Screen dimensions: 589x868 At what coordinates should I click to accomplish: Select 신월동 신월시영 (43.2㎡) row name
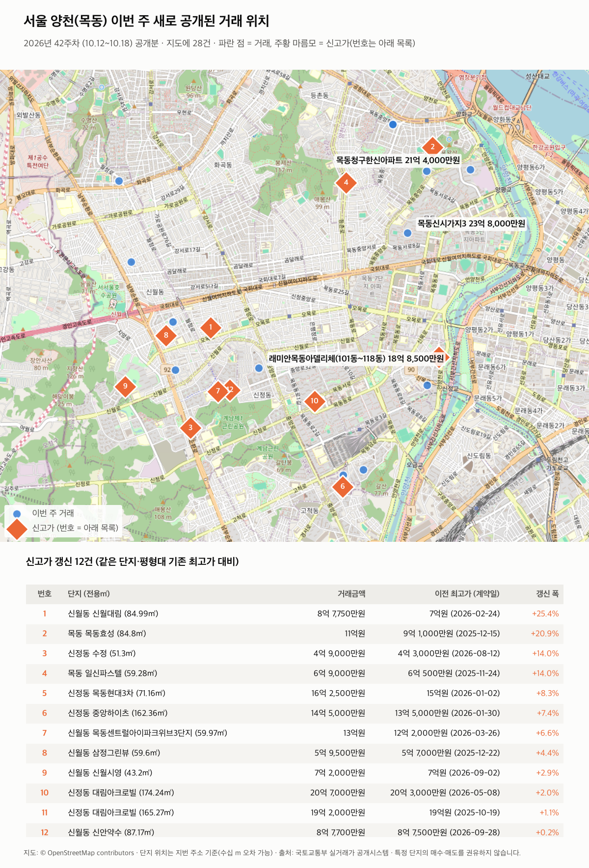coord(110,773)
